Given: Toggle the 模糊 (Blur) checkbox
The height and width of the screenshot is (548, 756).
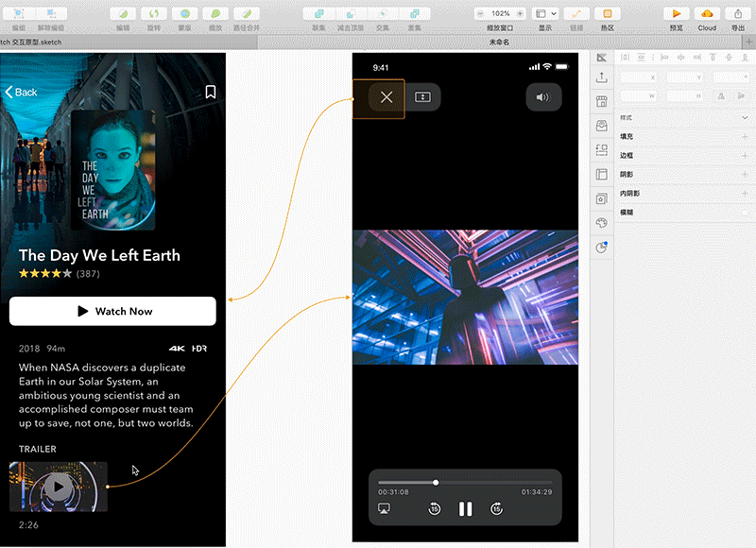Looking at the screenshot, I should click(x=745, y=212).
